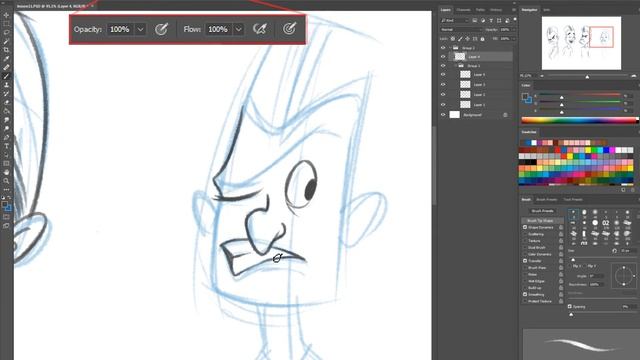Switch to Channels tab
Screen dimensions: 640x360
(463, 10)
